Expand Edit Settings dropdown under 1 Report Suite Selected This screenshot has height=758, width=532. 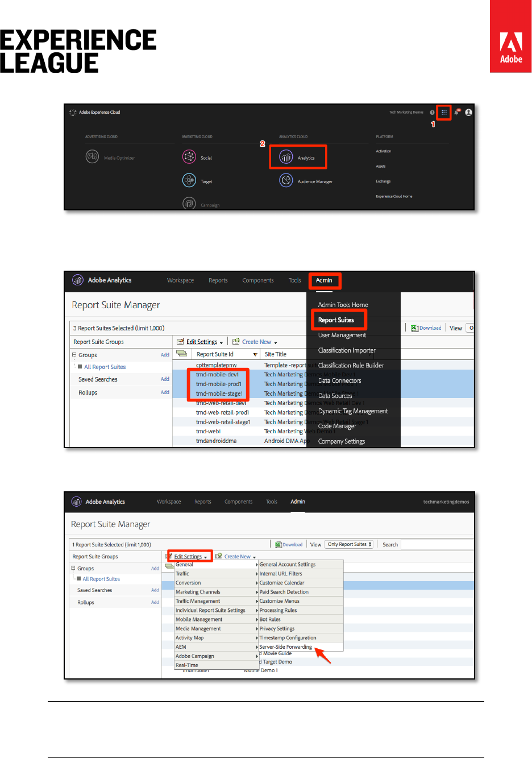191,557
